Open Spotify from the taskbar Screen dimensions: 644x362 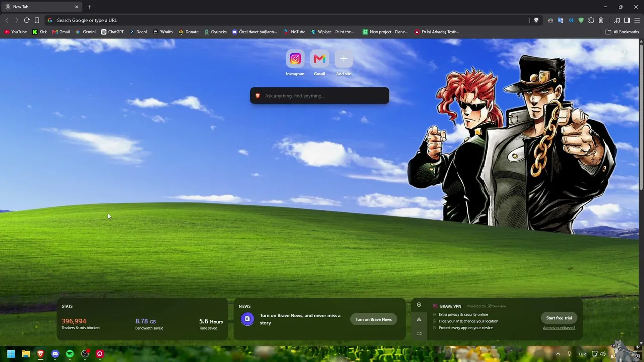click(70, 354)
